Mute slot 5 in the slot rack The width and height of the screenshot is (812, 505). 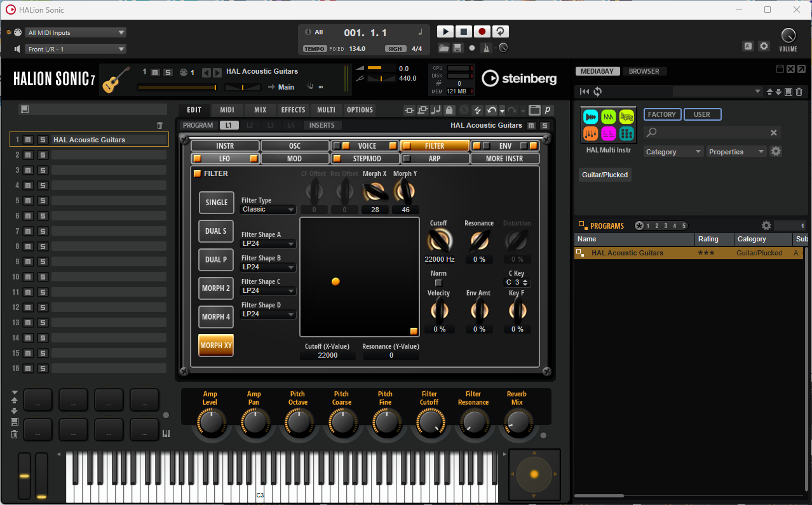pyautogui.click(x=29, y=201)
